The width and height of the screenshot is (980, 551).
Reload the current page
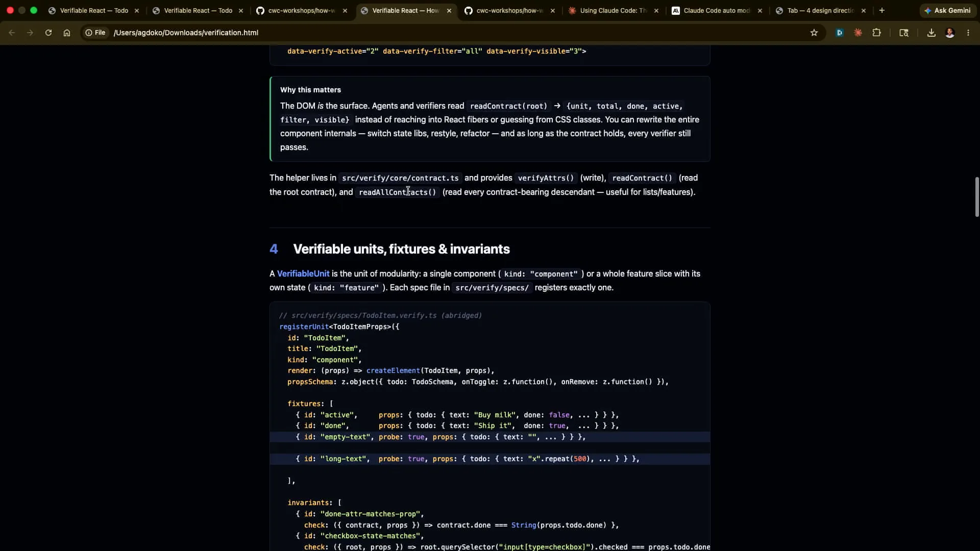(x=48, y=33)
